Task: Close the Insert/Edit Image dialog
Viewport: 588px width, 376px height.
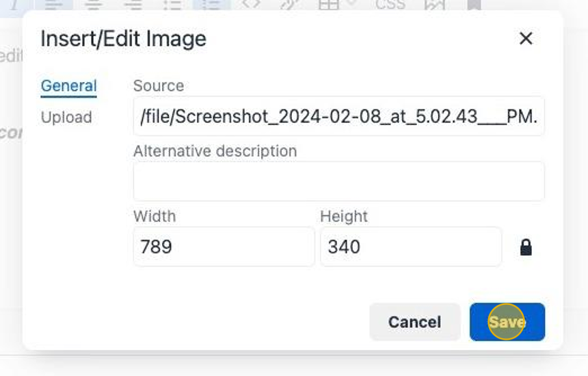Action: [x=526, y=39]
